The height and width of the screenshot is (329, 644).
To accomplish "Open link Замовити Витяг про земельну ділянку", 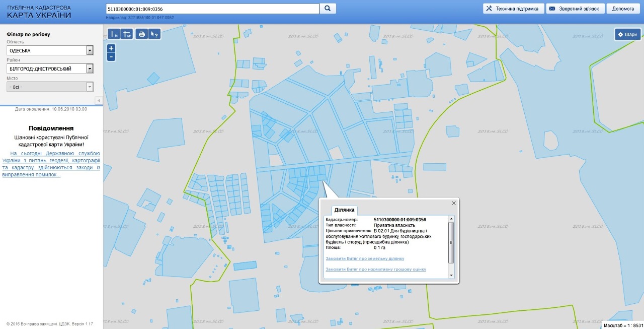I will click(x=365, y=258).
